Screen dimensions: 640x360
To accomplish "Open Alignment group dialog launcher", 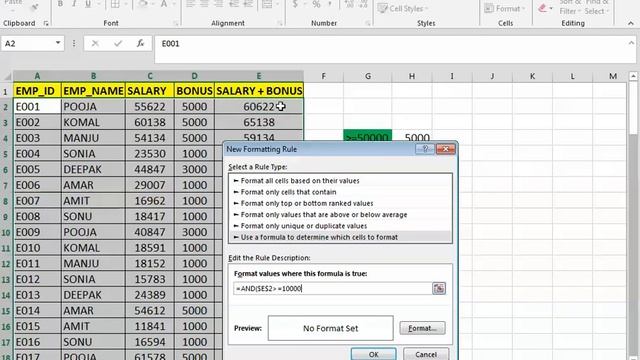I will pos(280,24).
